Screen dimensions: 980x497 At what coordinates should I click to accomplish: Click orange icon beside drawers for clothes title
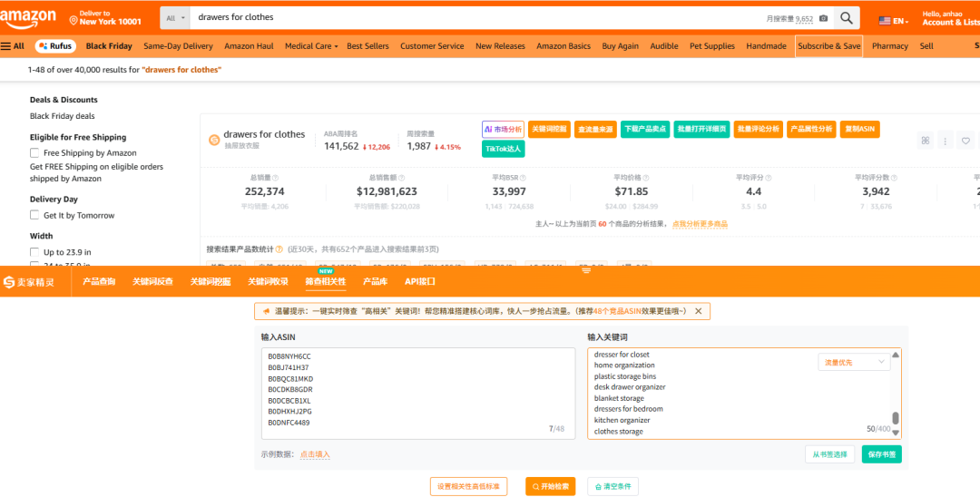pyautogui.click(x=214, y=140)
